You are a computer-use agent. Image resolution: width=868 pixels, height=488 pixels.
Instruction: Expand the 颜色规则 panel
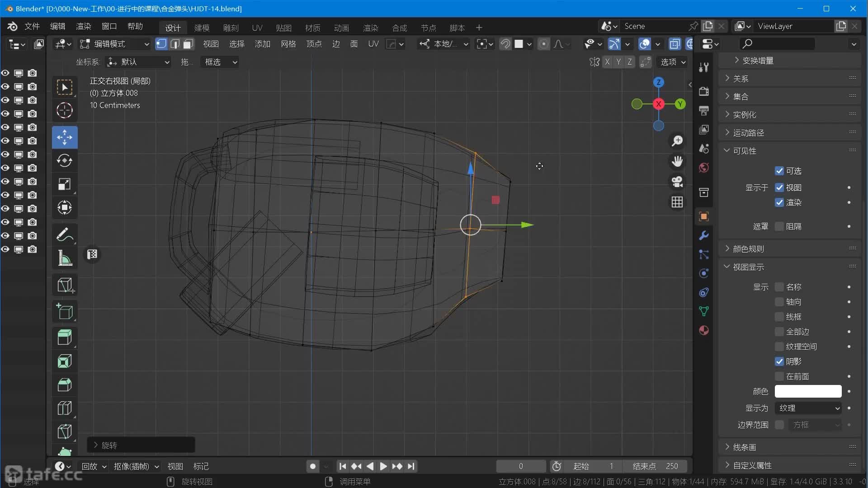coord(748,249)
